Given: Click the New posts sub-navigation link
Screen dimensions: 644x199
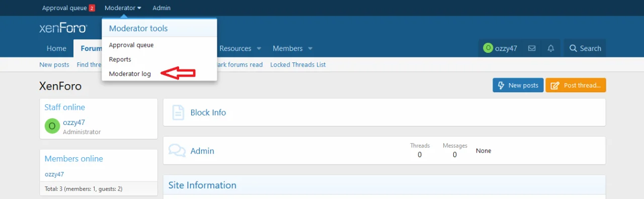Looking at the screenshot, I should 54,64.
